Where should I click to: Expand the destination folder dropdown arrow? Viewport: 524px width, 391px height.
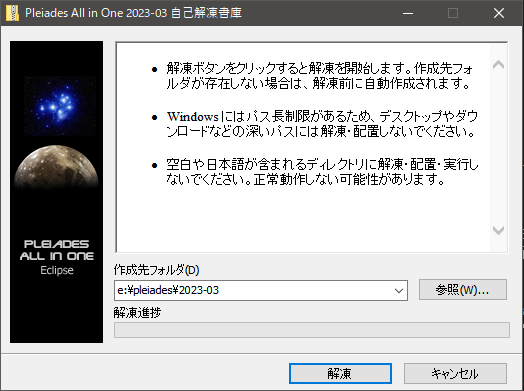tap(398, 290)
